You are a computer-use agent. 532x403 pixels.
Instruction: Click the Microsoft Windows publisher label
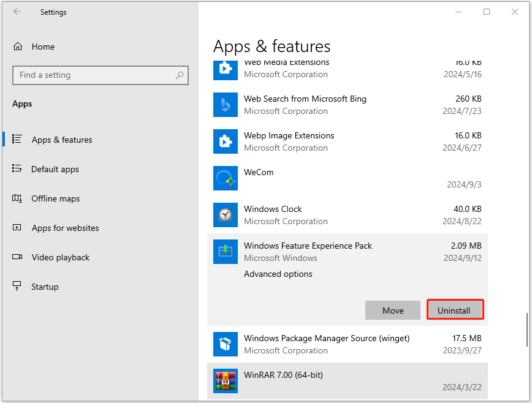click(280, 258)
